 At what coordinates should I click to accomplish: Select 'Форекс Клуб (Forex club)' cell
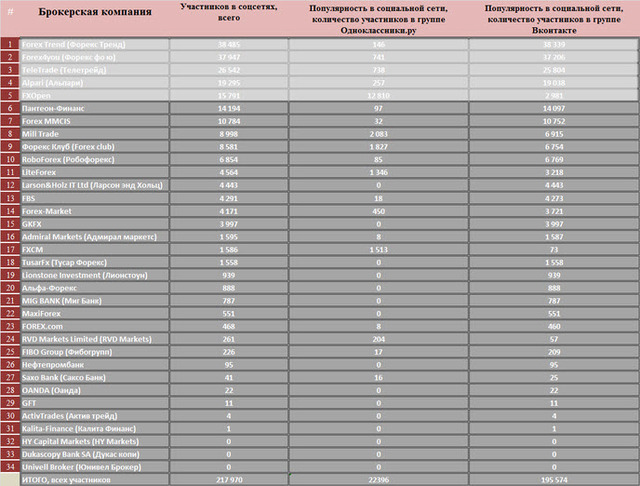(x=95, y=146)
